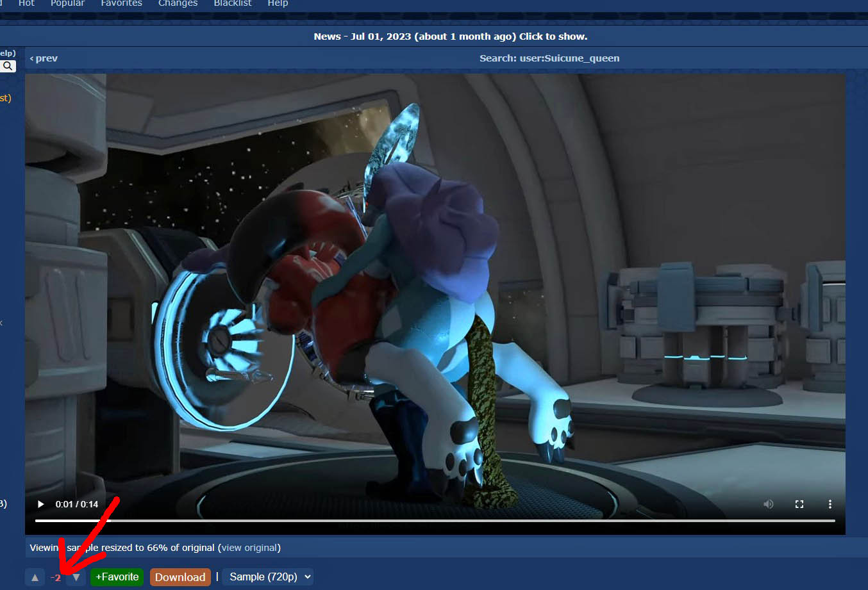Open the video player's three-dot options menu
Viewport: 868px width, 590px height.
(830, 504)
